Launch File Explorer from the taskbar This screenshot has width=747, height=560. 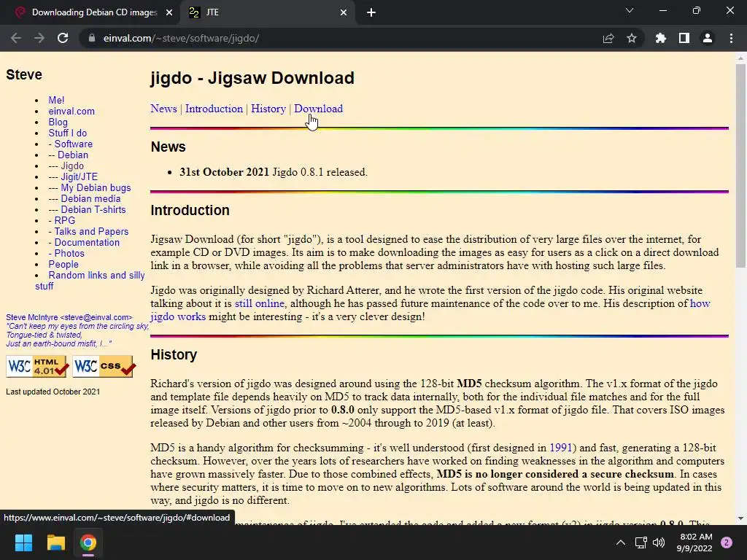coord(55,542)
